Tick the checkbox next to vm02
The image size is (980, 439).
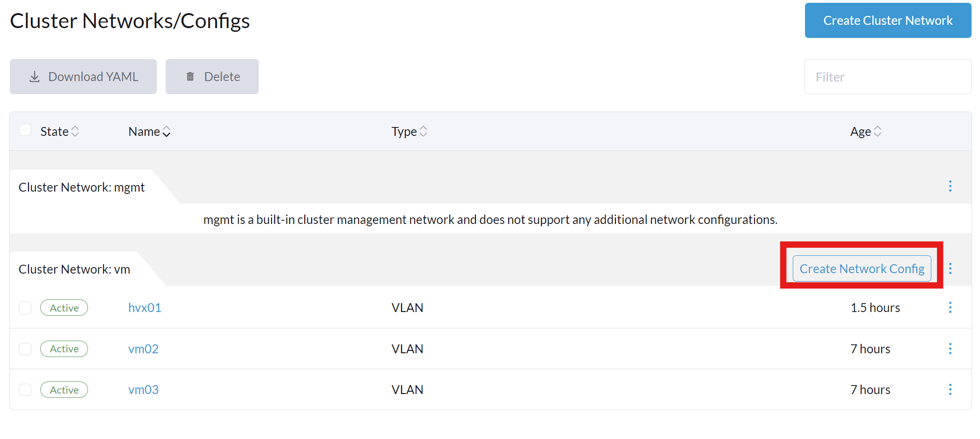pyautogui.click(x=25, y=349)
